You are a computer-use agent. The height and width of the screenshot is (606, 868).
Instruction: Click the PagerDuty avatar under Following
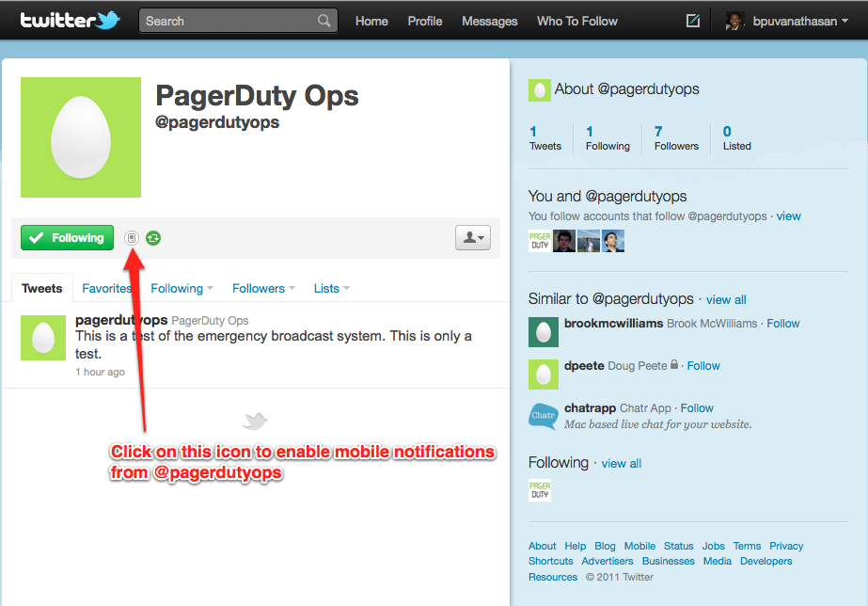[x=540, y=490]
